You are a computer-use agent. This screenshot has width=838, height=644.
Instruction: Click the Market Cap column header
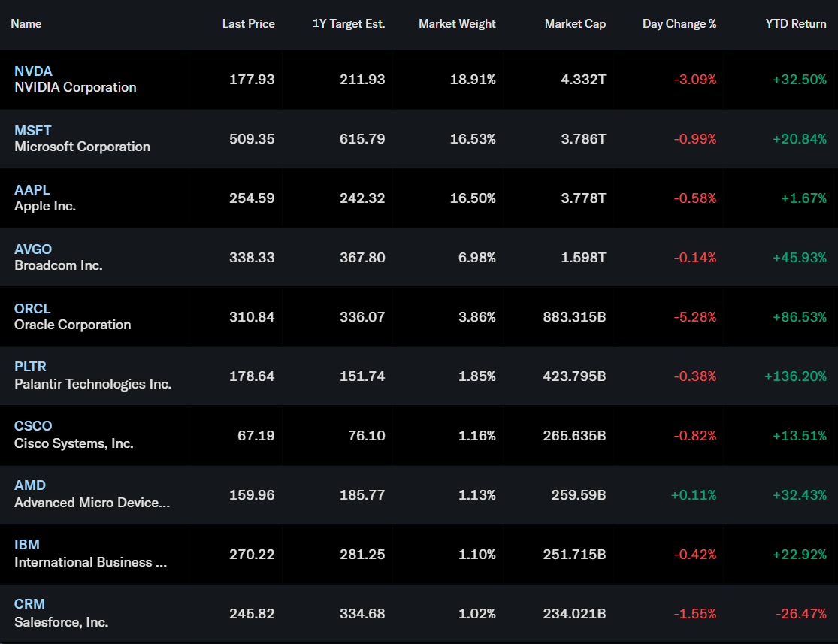[575, 23]
